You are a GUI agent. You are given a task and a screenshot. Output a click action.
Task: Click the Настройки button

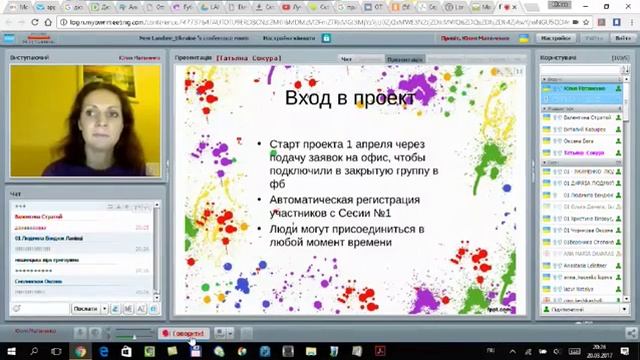pyautogui.click(x=556, y=38)
